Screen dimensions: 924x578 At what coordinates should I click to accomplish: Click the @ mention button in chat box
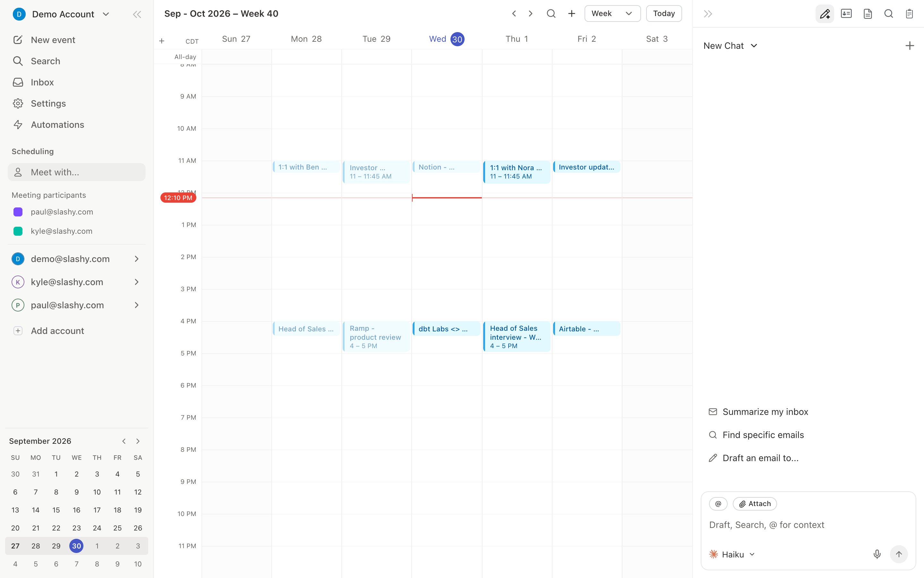tap(718, 504)
